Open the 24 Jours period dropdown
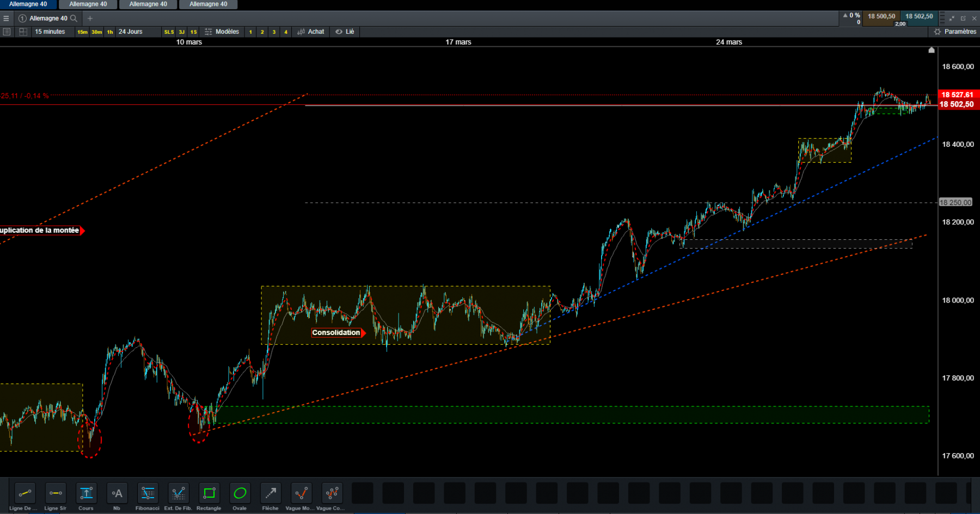The width and height of the screenshot is (980, 514). [x=131, y=32]
